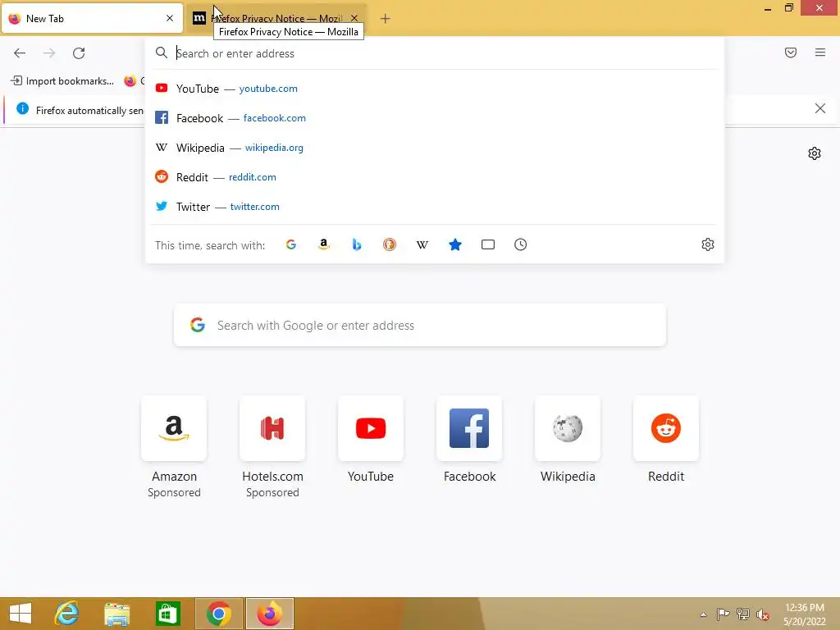
Task: Select Facebook suggestion in address dropdown
Action: click(x=435, y=118)
